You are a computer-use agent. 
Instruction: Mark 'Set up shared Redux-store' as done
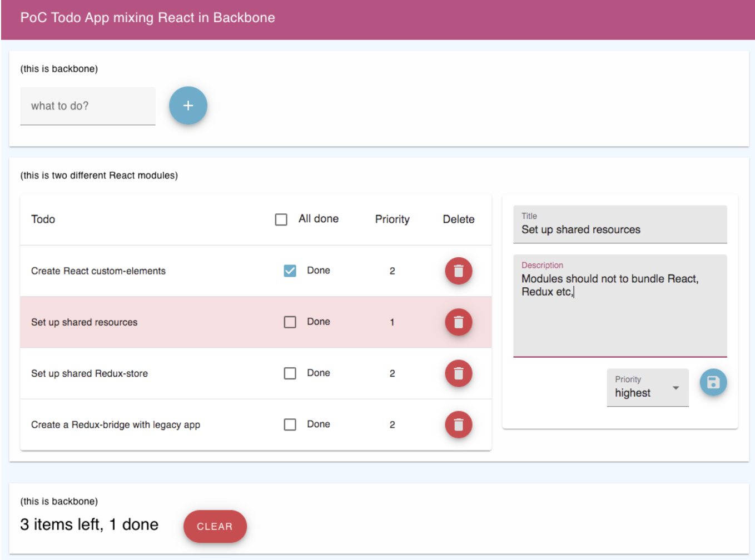(x=290, y=373)
